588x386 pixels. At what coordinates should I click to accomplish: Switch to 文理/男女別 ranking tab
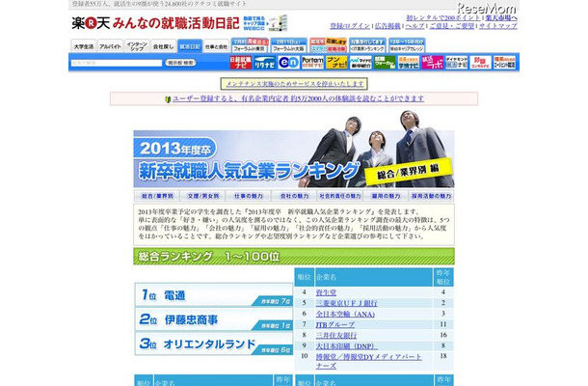(202, 196)
